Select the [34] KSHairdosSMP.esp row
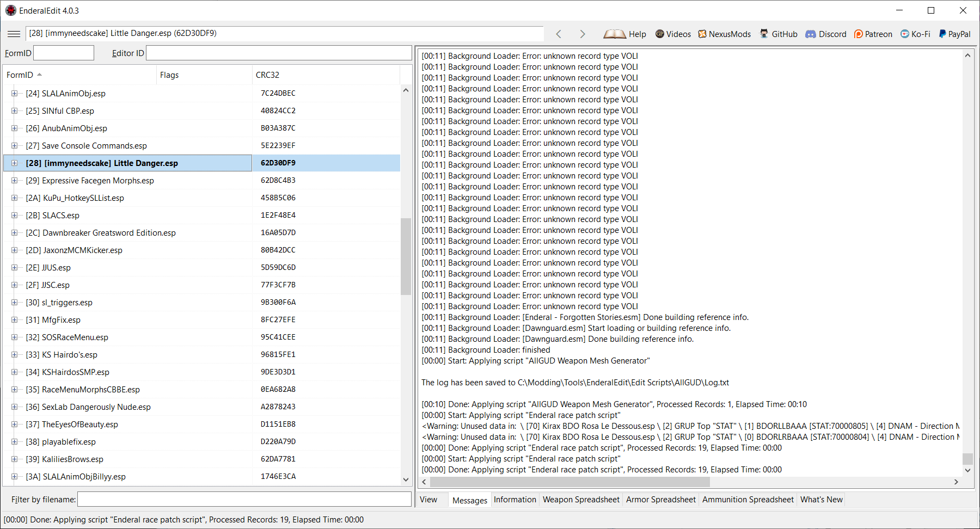The height and width of the screenshot is (529, 980). 202,372
